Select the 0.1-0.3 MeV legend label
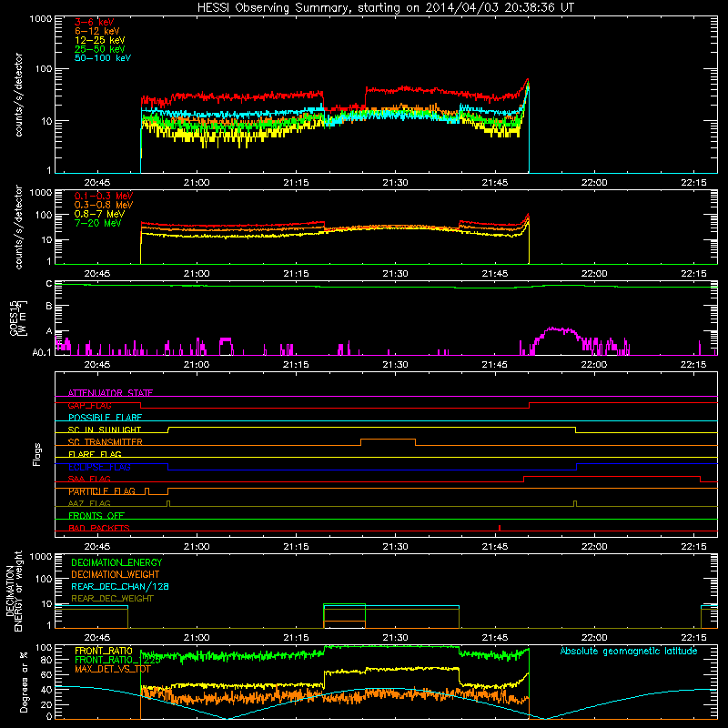This screenshot has height=728, width=728. pyautogui.click(x=104, y=196)
